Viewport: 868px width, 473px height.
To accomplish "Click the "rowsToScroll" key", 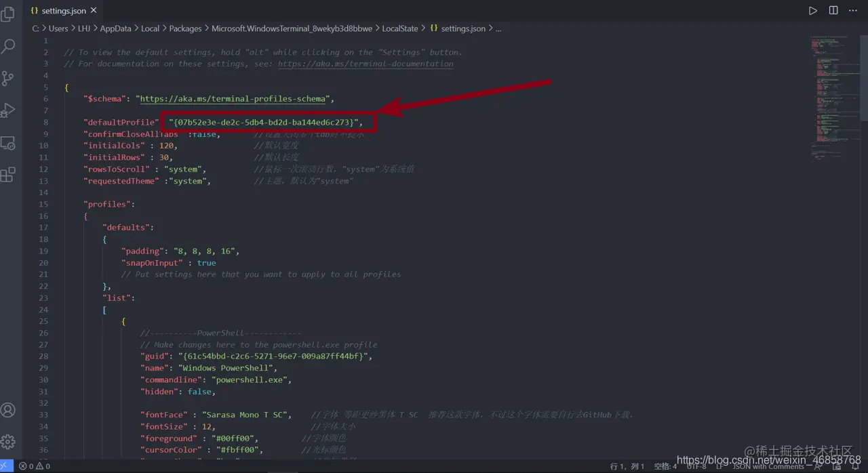I will [x=117, y=169].
